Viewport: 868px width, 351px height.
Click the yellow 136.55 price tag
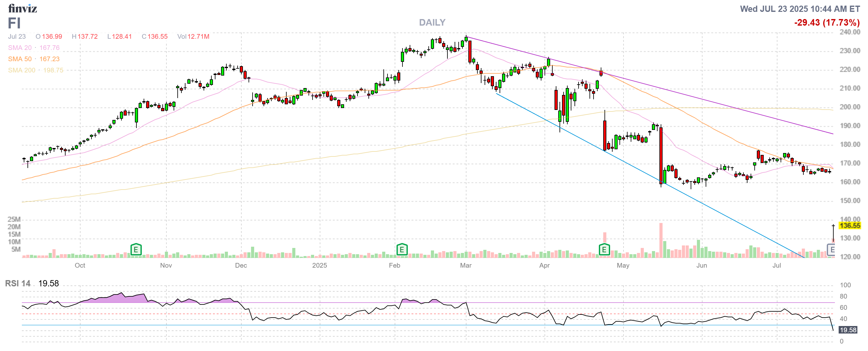click(850, 226)
